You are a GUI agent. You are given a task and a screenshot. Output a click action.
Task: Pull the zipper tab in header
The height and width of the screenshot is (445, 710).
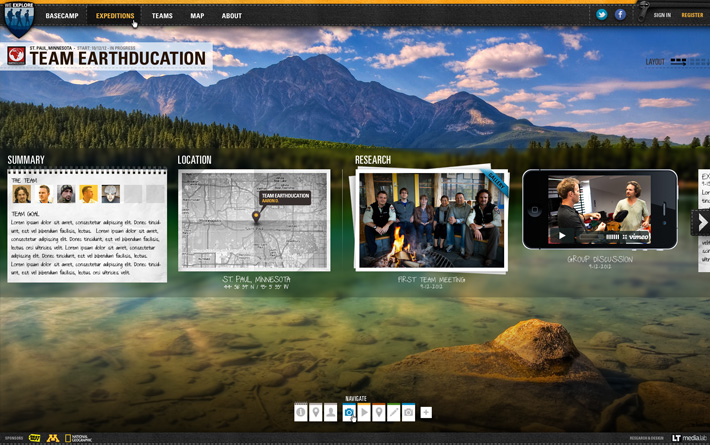643,12
